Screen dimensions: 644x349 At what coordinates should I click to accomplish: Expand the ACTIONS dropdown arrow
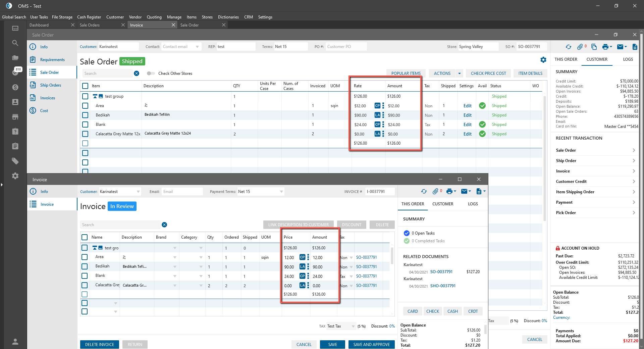460,73
